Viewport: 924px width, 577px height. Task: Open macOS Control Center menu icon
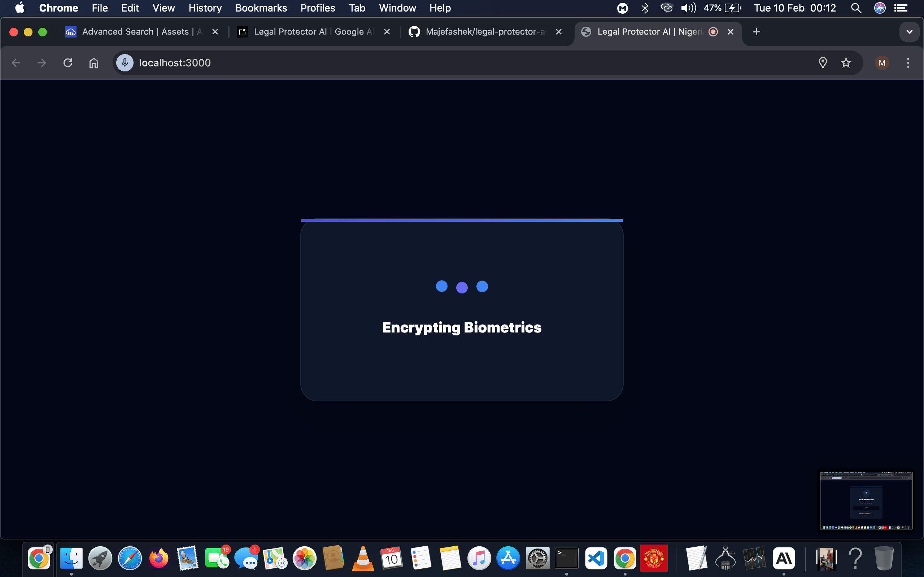point(901,8)
